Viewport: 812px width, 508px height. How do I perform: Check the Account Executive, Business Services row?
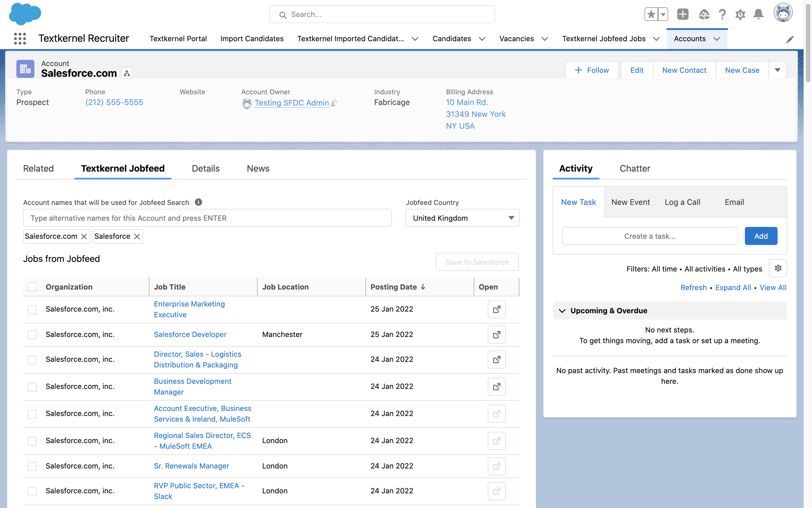coord(32,414)
